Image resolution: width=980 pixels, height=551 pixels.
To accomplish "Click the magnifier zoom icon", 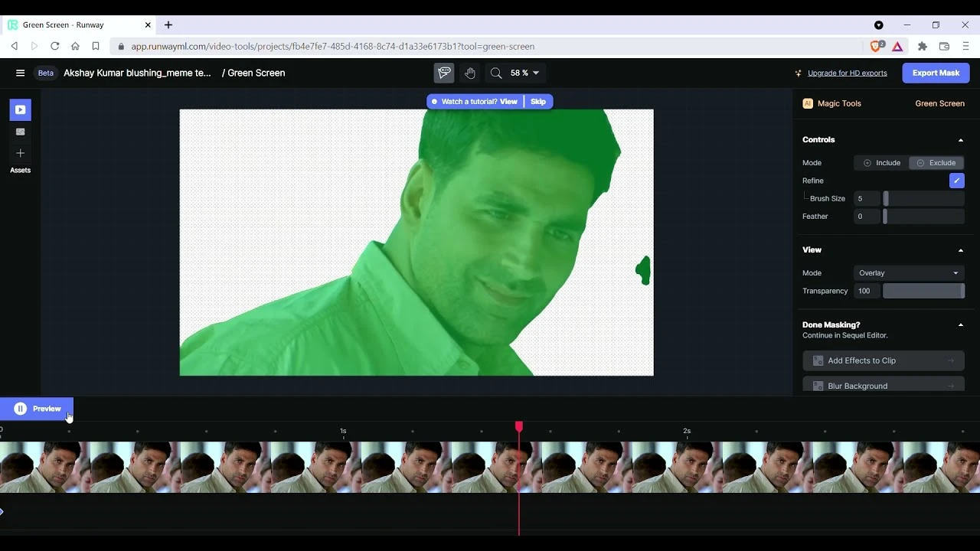I will (496, 73).
